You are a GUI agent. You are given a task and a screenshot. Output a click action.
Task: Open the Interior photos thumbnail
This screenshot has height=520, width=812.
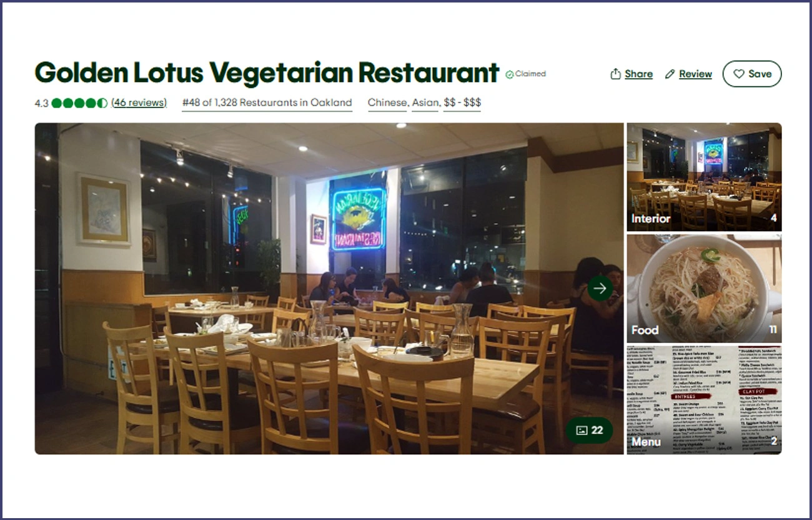(704, 177)
